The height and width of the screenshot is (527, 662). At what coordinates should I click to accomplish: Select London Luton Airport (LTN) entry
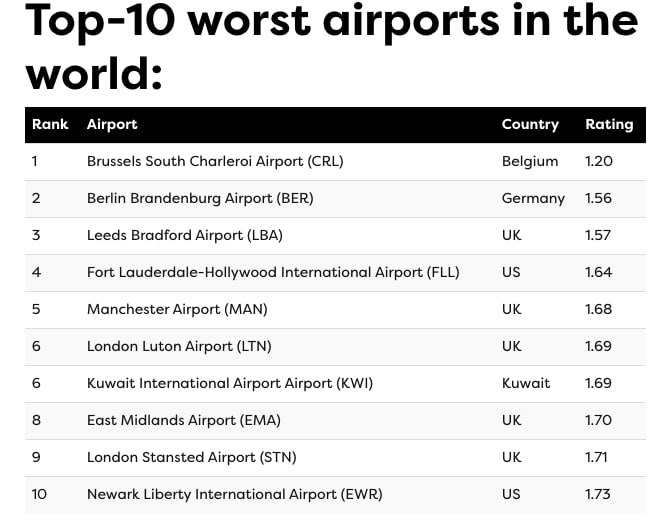[179, 346]
